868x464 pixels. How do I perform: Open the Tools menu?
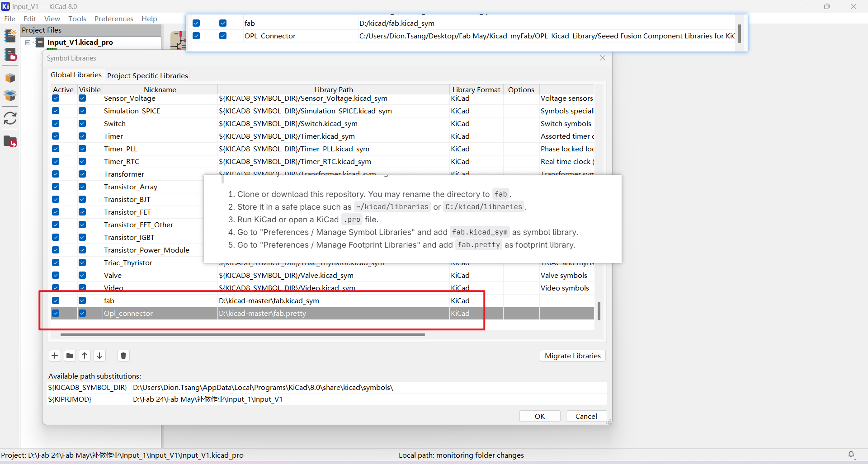77,19
